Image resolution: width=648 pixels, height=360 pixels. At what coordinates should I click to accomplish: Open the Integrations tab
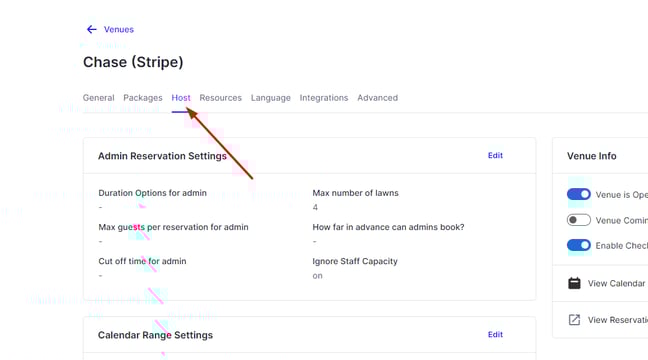point(324,98)
